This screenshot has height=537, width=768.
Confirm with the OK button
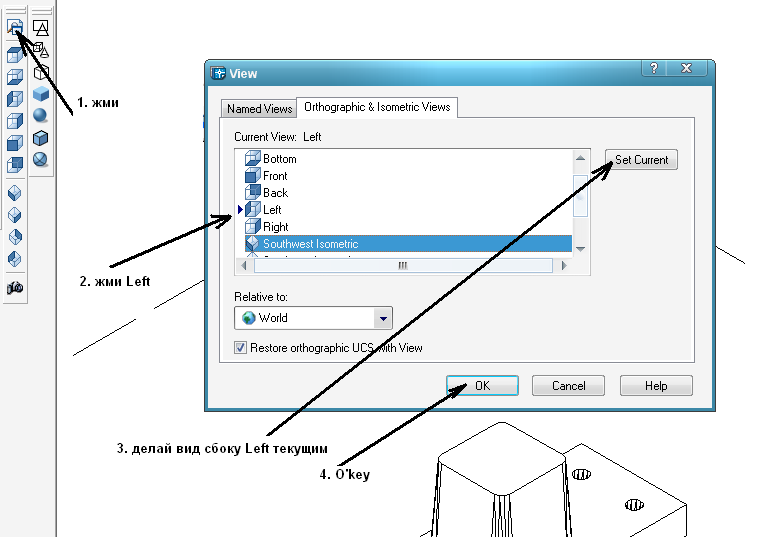click(482, 386)
